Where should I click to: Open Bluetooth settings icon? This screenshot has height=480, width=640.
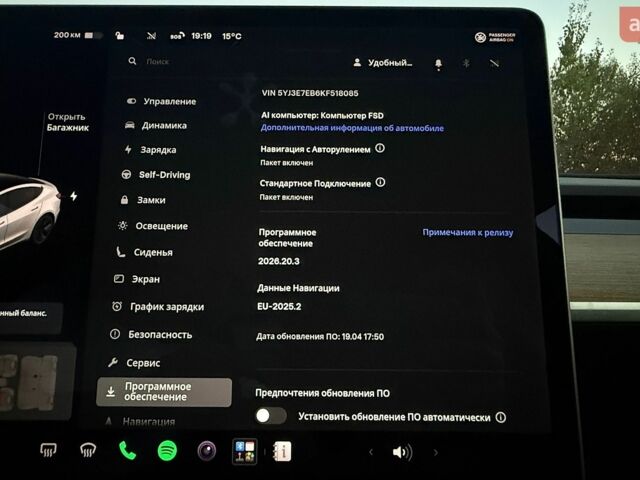click(466, 63)
